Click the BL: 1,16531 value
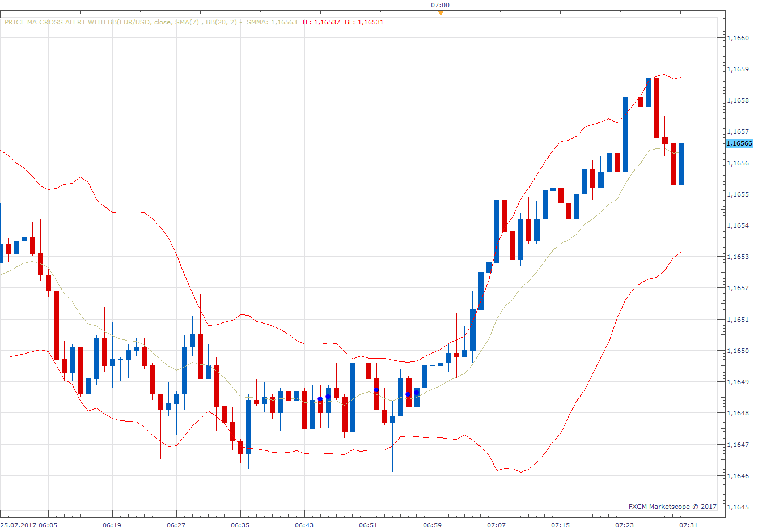 click(x=364, y=22)
